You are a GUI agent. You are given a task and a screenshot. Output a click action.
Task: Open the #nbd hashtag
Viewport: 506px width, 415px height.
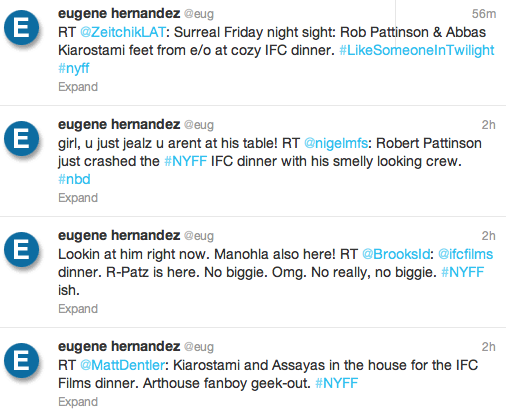74,179
